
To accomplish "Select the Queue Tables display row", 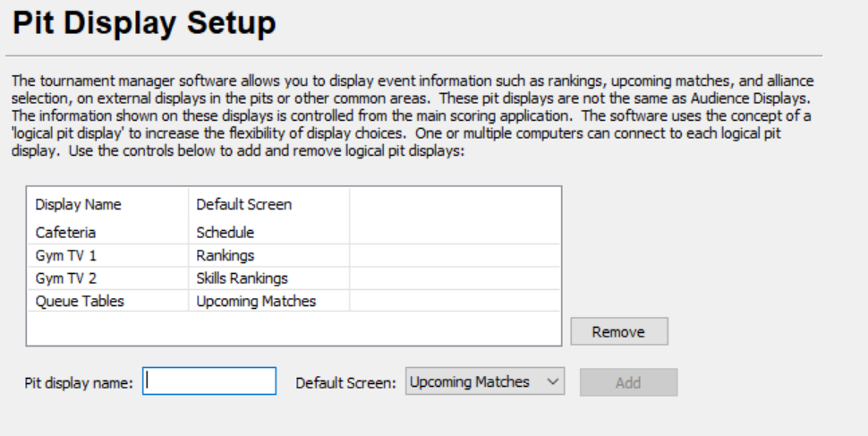I will [80, 302].
